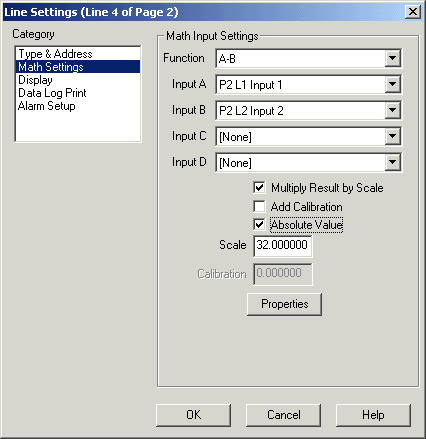
Task: Click the Cancel button
Action: (283, 415)
